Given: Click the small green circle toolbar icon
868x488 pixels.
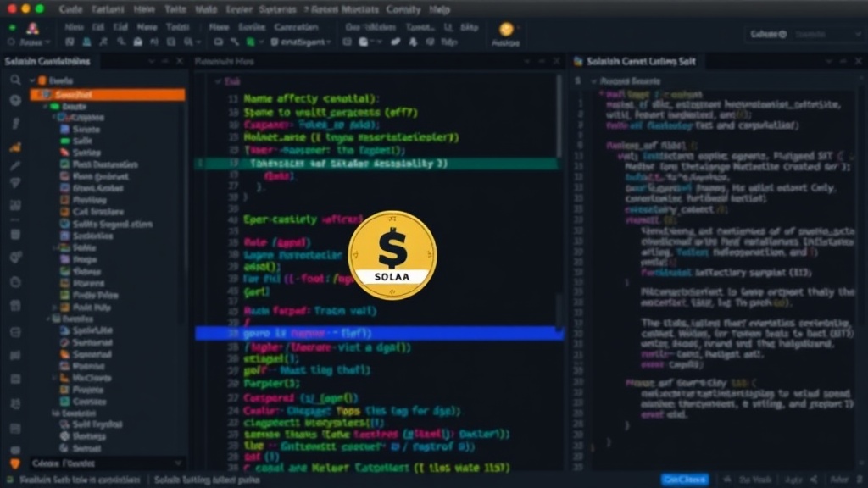Looking at the screenshot, I should click(x=12, y=27).
